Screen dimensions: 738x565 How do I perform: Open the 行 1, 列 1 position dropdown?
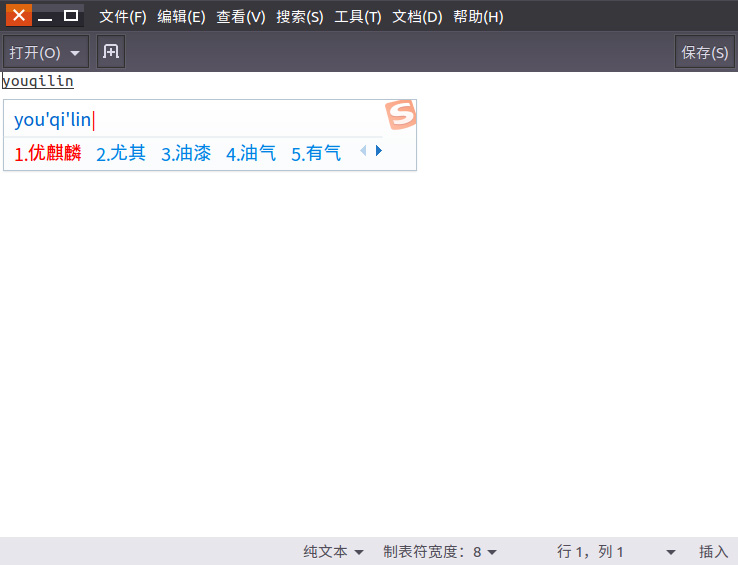coord(616,551)
